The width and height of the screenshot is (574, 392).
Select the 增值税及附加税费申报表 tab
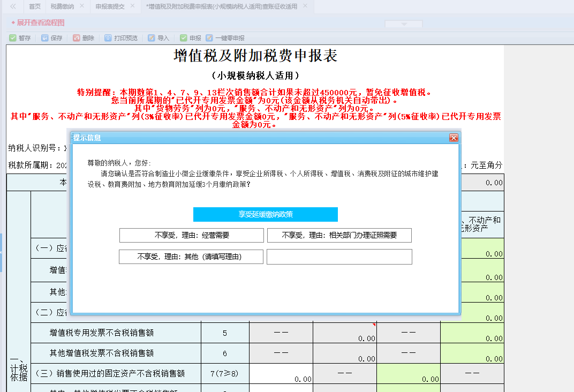222,6
